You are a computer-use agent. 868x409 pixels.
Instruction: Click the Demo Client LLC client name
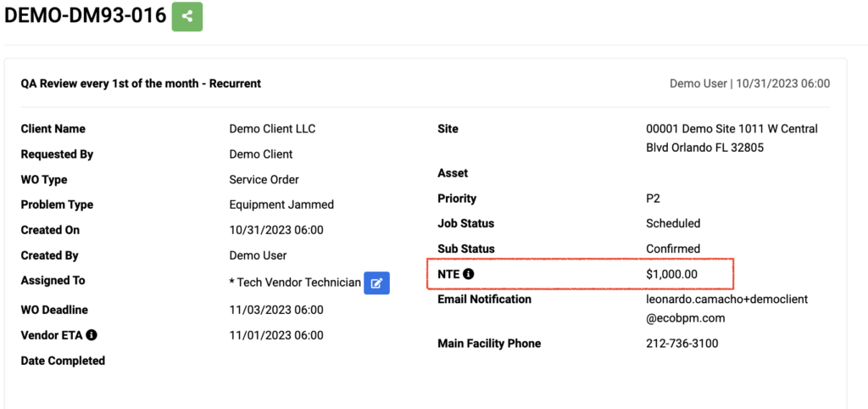[272, 129]
